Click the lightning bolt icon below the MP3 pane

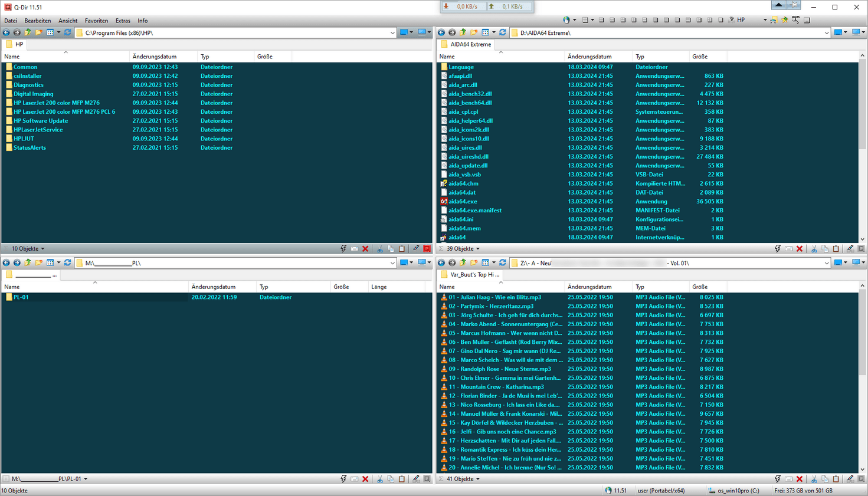click(x=777, y=479)
